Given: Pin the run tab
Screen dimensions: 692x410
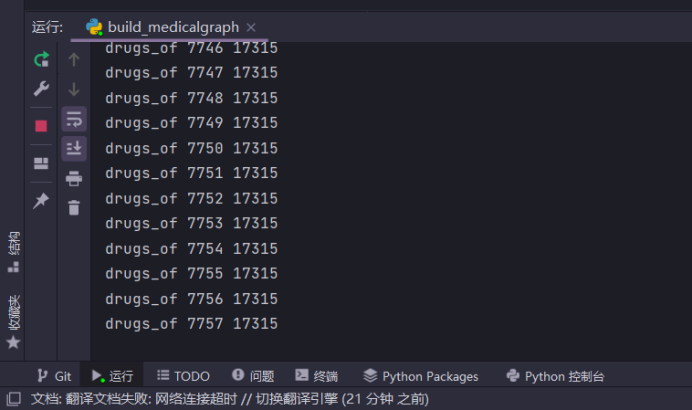Looking at the screenshot, I should tap(41, 201).
